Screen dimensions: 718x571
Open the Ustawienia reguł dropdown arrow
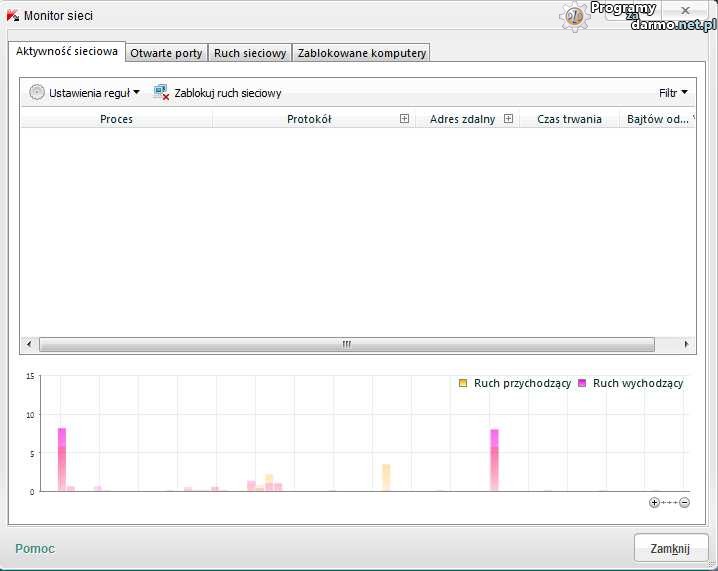(136, 92)
